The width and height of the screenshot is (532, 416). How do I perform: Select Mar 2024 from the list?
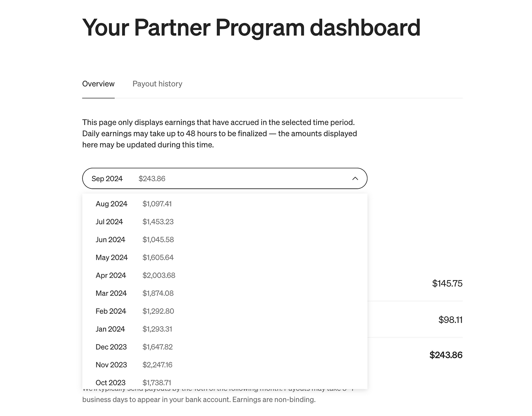133,293
